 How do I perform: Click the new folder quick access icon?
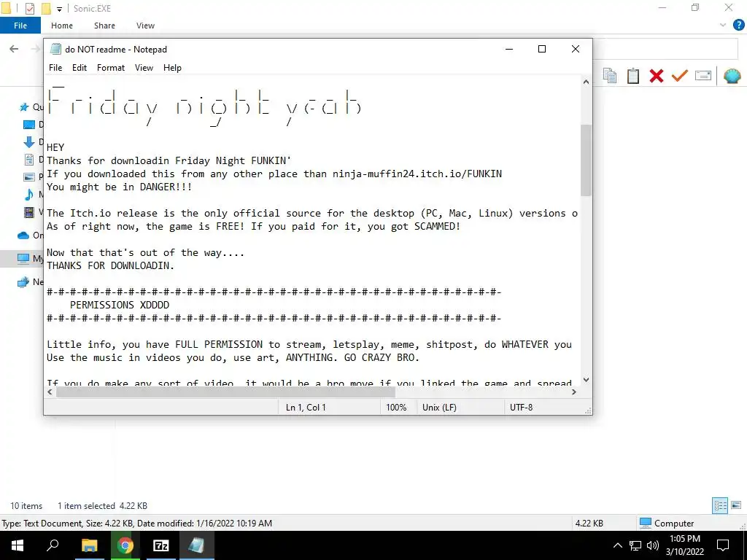click(46, 9)
